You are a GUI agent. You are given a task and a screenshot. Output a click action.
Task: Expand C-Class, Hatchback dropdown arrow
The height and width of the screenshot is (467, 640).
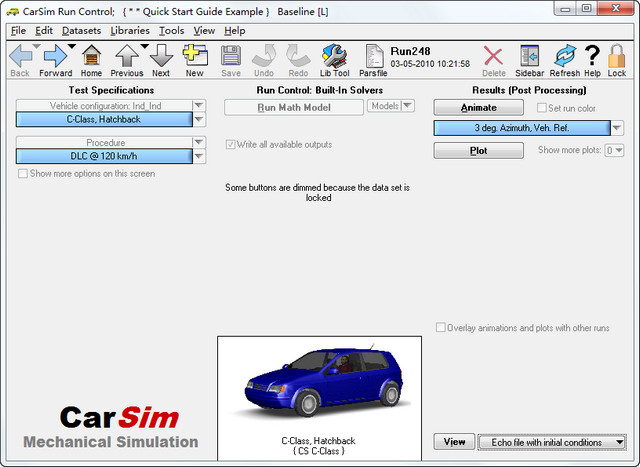click(x=199, y=119)
